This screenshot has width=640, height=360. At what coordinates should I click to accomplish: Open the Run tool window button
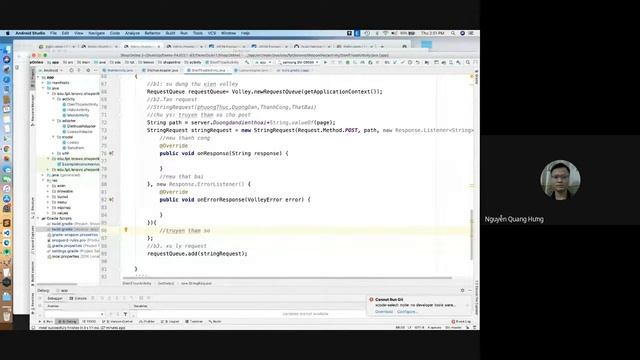(46, 322)
